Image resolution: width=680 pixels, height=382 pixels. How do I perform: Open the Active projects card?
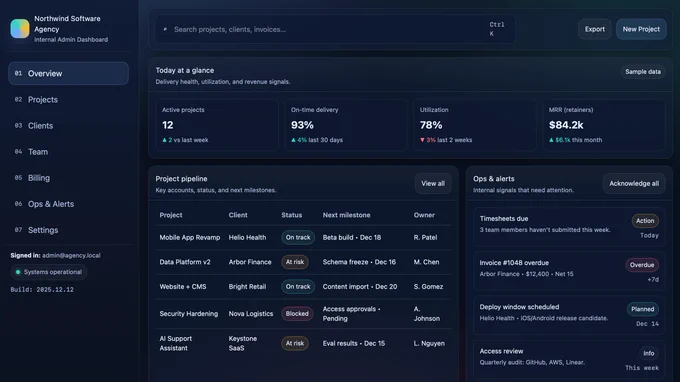[217, 125]
